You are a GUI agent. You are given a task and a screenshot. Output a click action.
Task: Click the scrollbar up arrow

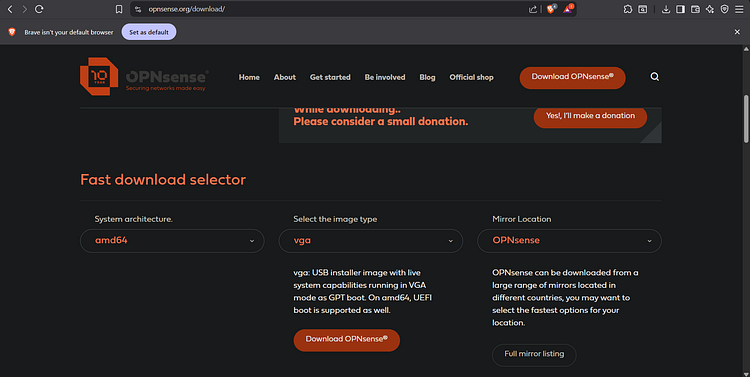click(746, 49)
